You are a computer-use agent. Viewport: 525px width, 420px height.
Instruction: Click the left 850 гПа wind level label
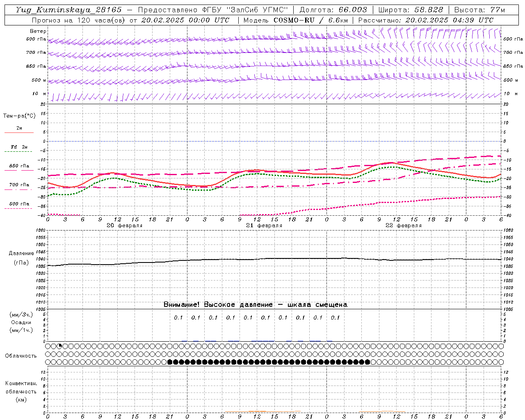(36, 66)
